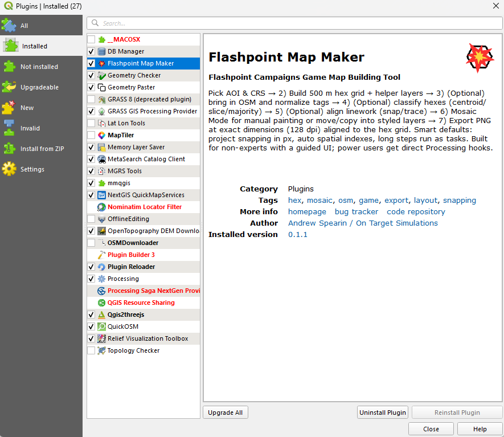This screenshot has width=504, height=437.
Task: Select OSMDownloader in the plugin list
Action: point(144,243)
